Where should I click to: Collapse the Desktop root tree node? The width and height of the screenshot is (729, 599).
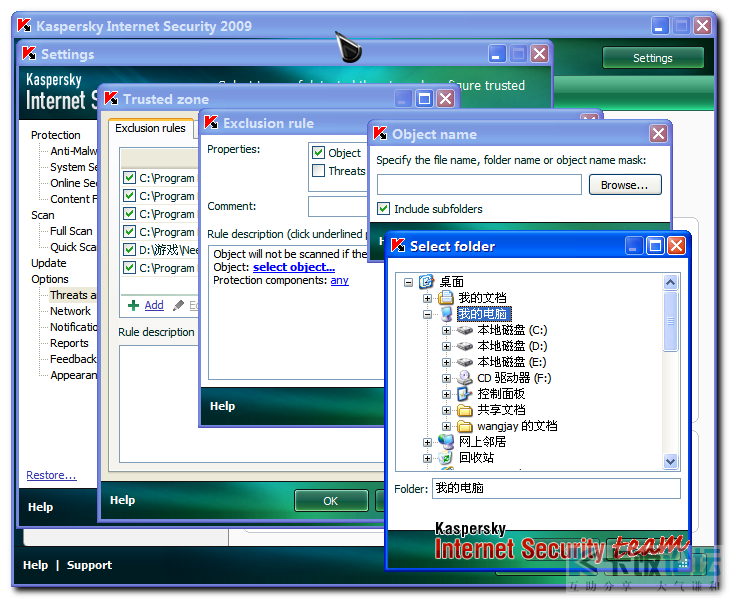408,282
